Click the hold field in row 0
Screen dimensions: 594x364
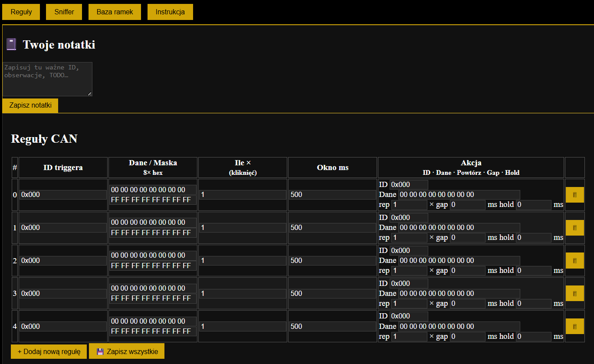click(534, 205)
